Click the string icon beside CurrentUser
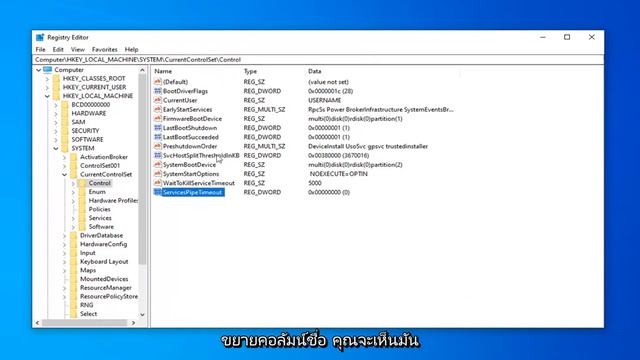640x360 pixels. [158, 100]
